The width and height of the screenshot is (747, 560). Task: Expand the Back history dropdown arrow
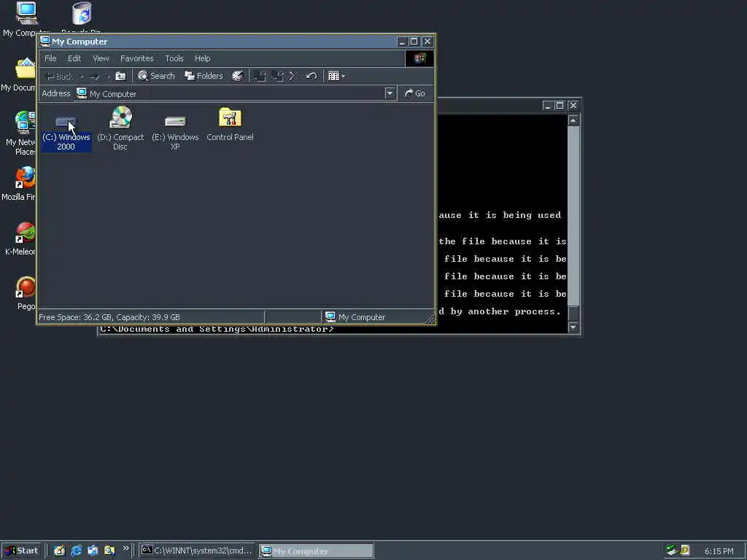point(82,76)
